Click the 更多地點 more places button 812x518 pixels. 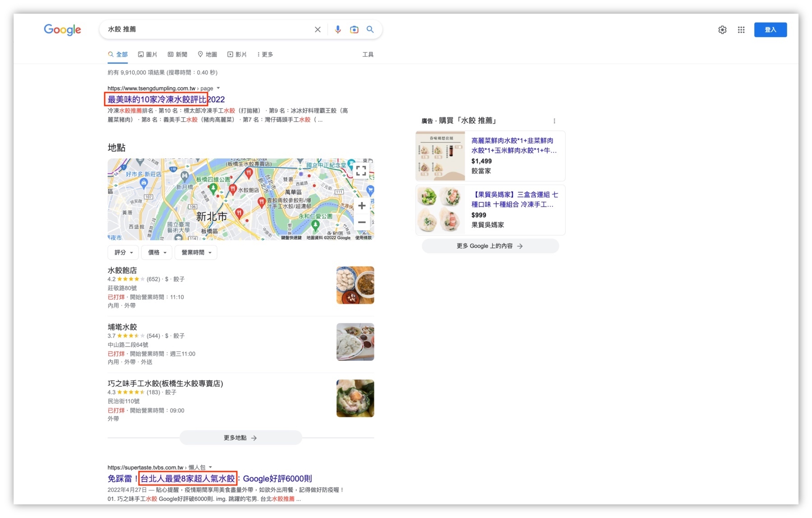coord(240,437)
